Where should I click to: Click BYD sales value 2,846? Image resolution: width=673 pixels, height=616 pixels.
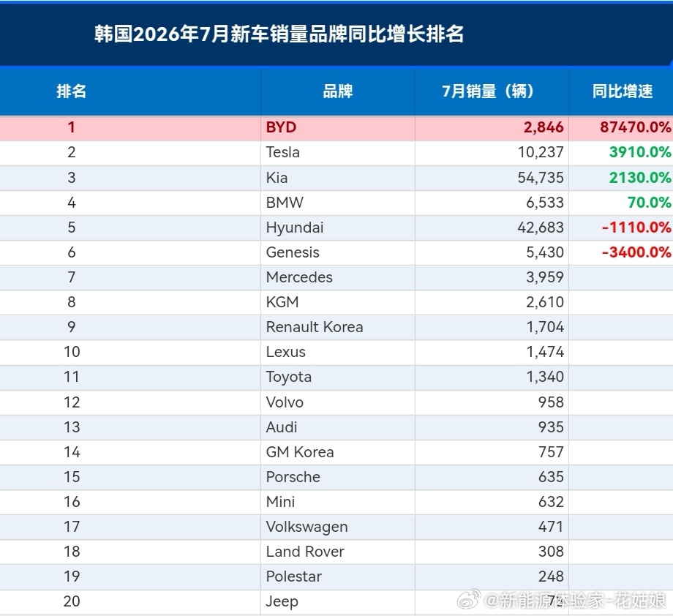(x=544, y=127)
